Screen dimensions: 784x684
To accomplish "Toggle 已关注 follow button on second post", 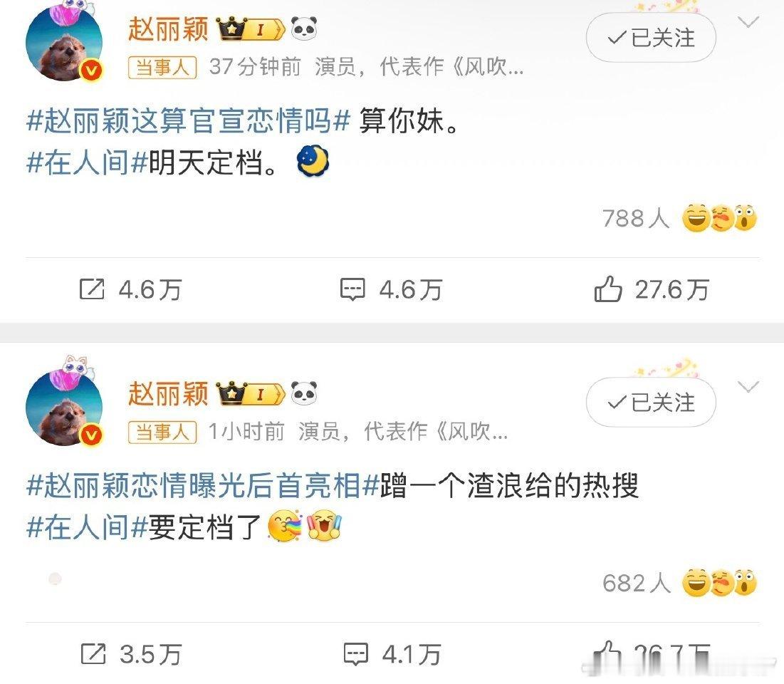I will [651, 403].
